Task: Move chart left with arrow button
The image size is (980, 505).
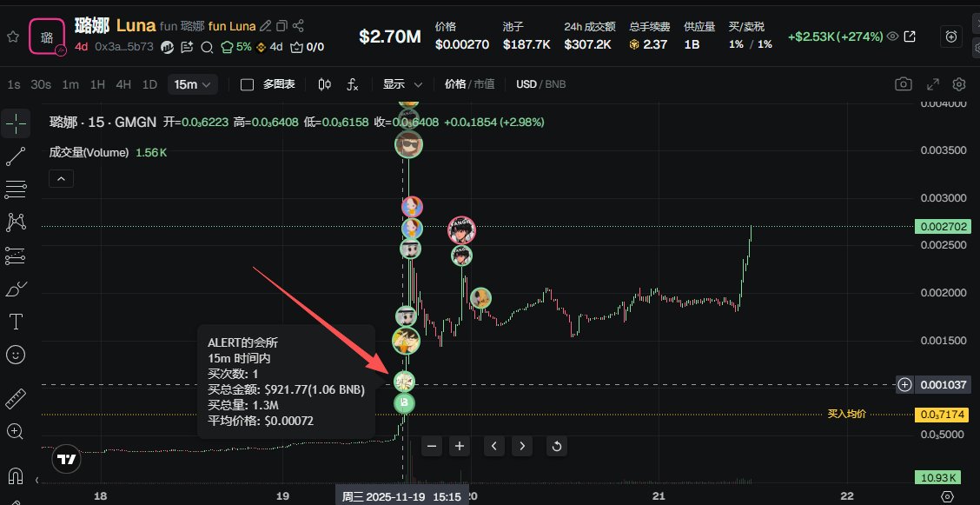Action: point(494,446)
